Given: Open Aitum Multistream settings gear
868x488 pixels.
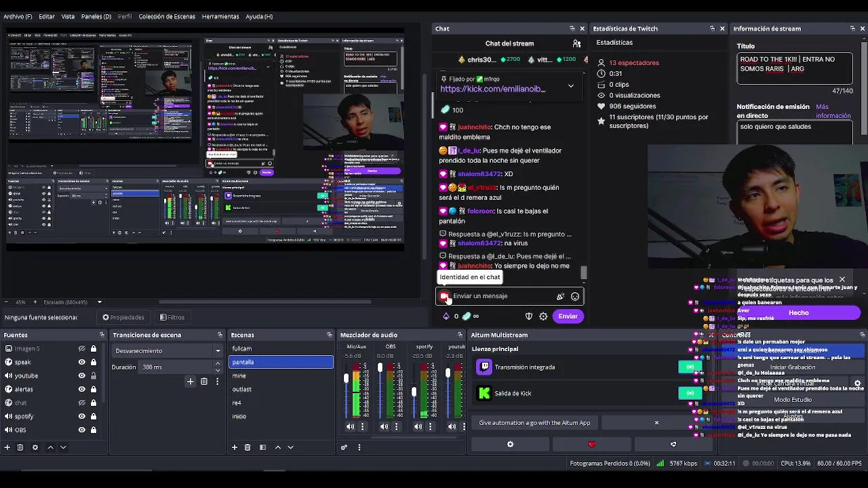Looking at the screenshot, I should click(x=510, y=445).
